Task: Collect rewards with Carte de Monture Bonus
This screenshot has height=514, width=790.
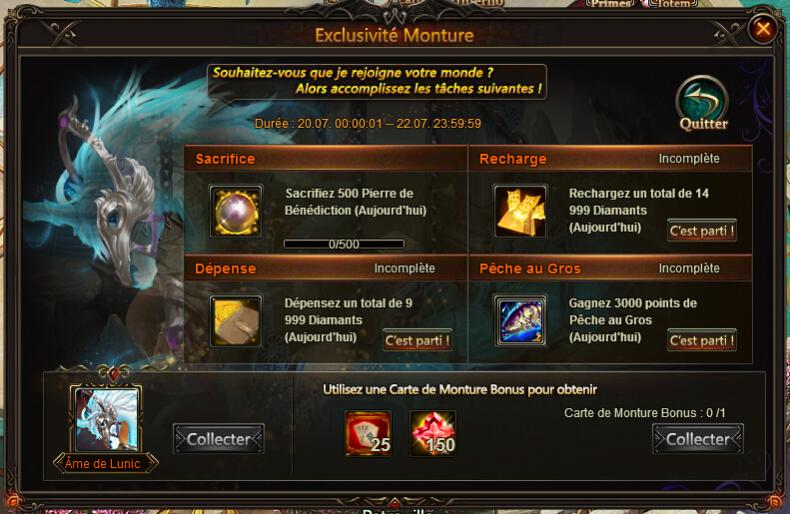Action: pos(698,439)
